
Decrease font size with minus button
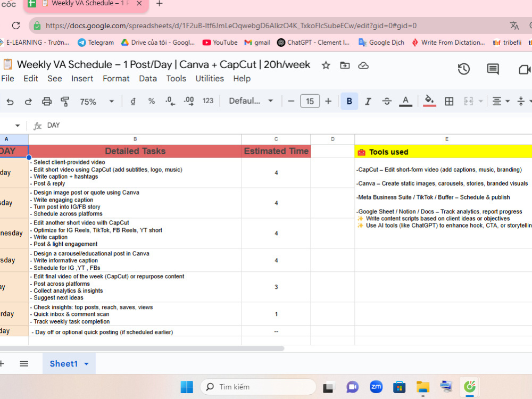291,101
